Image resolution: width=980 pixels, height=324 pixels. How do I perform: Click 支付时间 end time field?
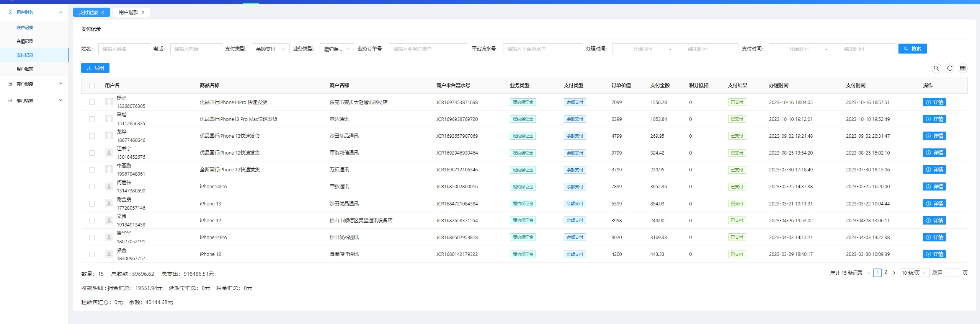pos(854,49)
